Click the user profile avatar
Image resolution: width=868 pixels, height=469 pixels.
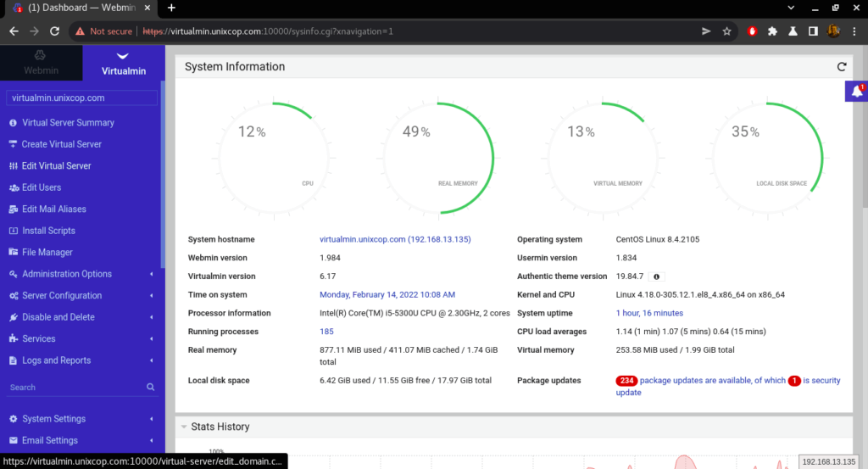tap(834, 31)
